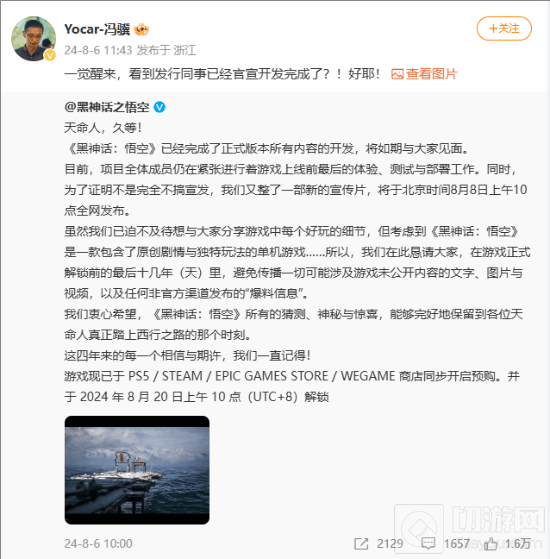Screen dimensions: 550x559
Task: Open the 24-8-6 11:43 post timestamp
Action: click(98, 50)
